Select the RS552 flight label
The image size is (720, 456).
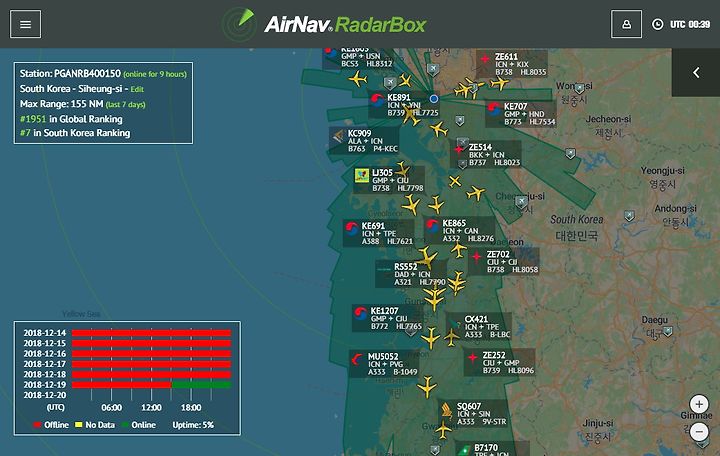coord(411,274)
